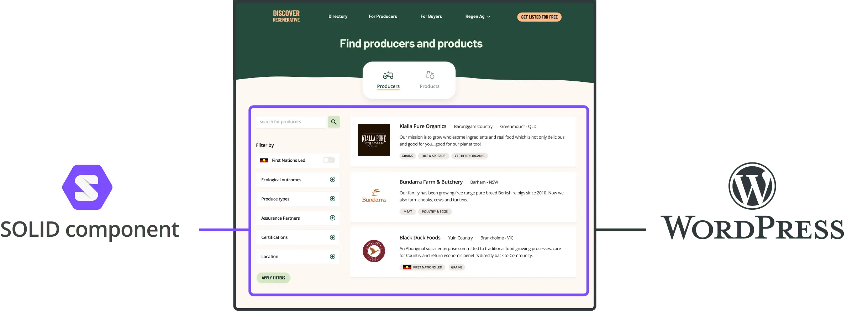
Task: Open the For Buyers nav link
Action: click(431, 16)
